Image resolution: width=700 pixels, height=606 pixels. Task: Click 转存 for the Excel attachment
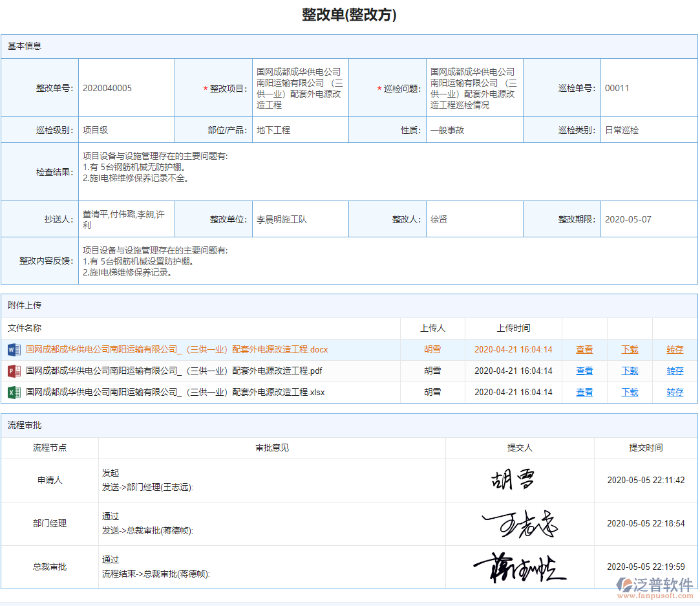pyautogui.click(x=673, y=392)
